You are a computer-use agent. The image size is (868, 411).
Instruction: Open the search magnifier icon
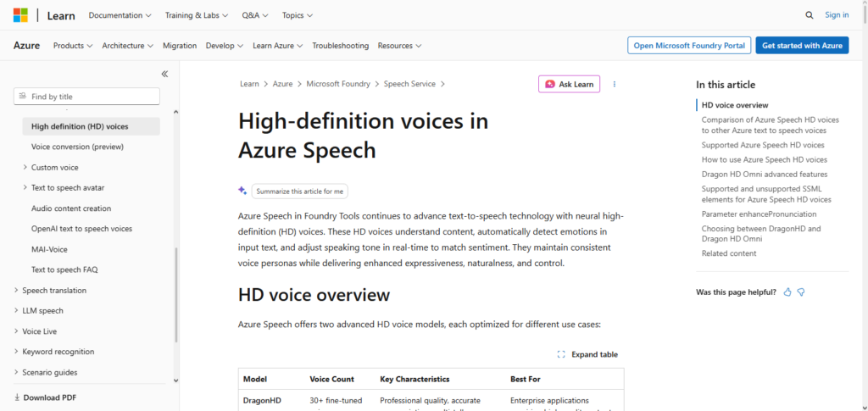coord(810,15)
